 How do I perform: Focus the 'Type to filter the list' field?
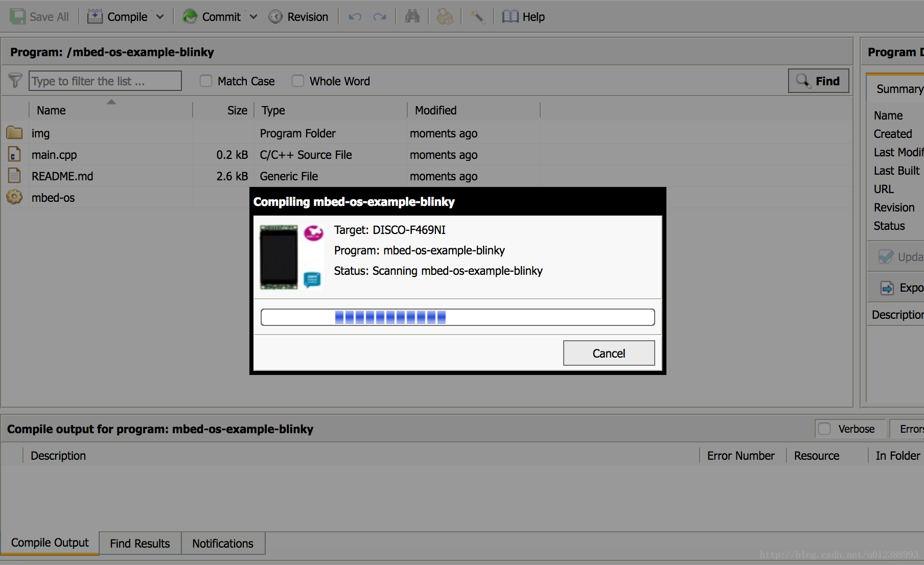point(105,81)
